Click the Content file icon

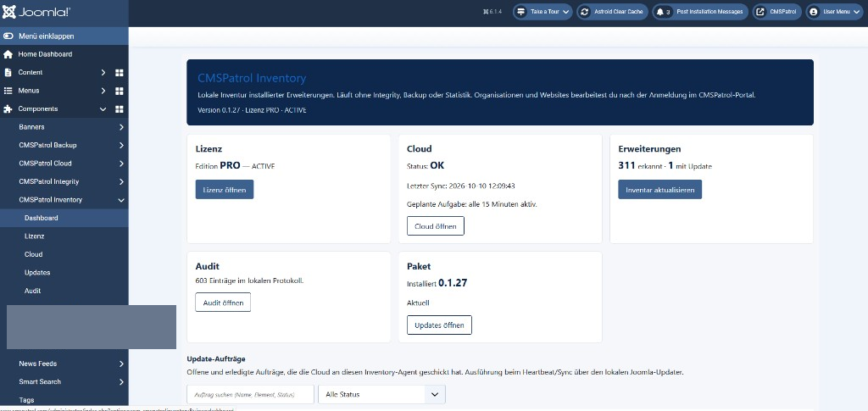pos(8,73)
